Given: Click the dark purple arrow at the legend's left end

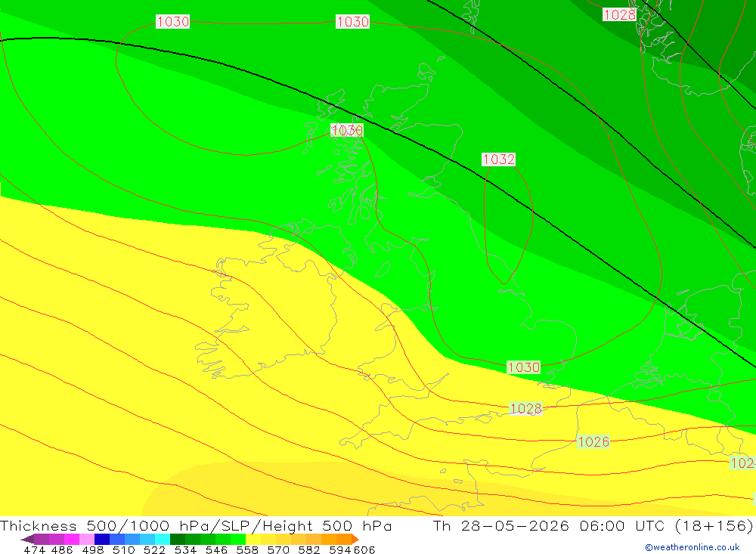Looking at the screenshot, I should [x=27, y=539].
